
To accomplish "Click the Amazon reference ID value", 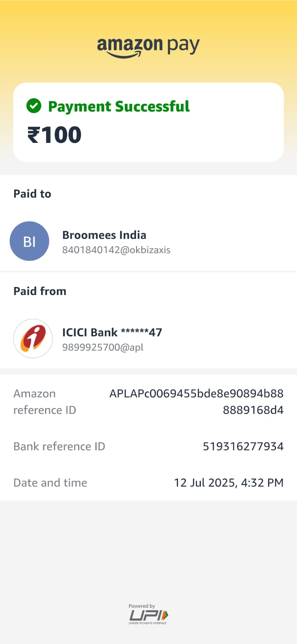I will [x=196, y=402].
